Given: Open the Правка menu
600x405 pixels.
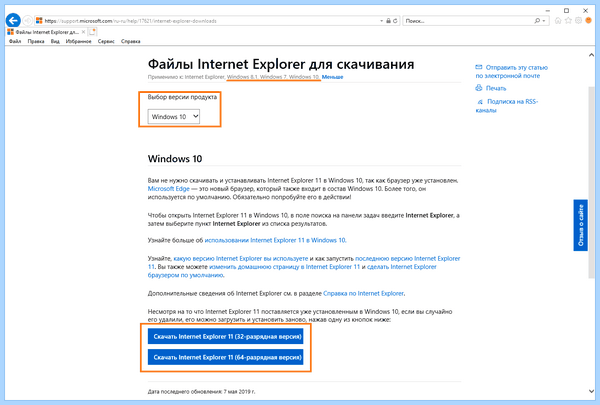Looking at the screenshot, I should [36, 41].
